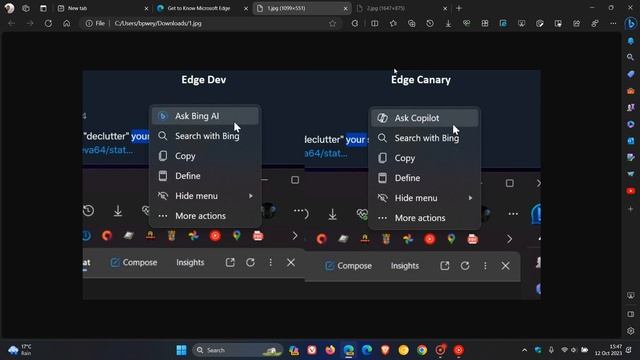Viewport: 640px width, 360px height.
Task: Open Bing Copilot sidebar button
Action: (x=631, y=24)
